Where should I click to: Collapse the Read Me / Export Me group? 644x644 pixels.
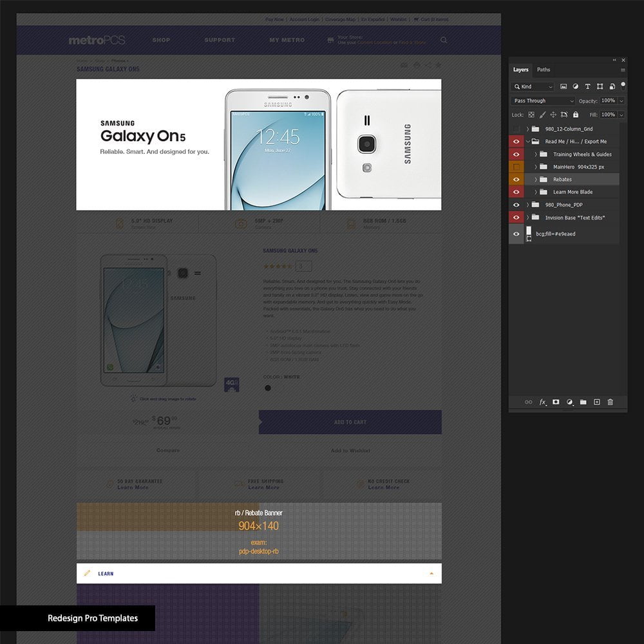pos(528,142)
